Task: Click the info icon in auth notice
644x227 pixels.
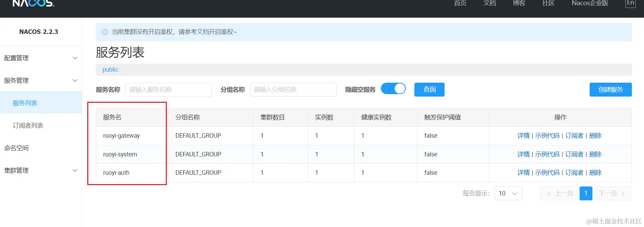Action: coord(105,32)
